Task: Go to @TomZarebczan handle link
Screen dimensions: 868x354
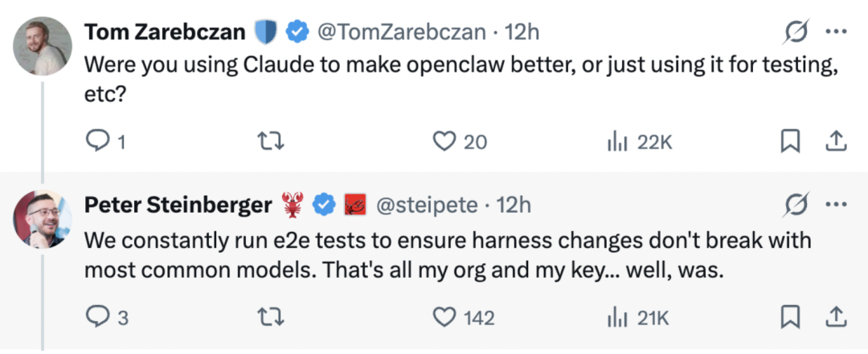Action: tap(402, 32)
